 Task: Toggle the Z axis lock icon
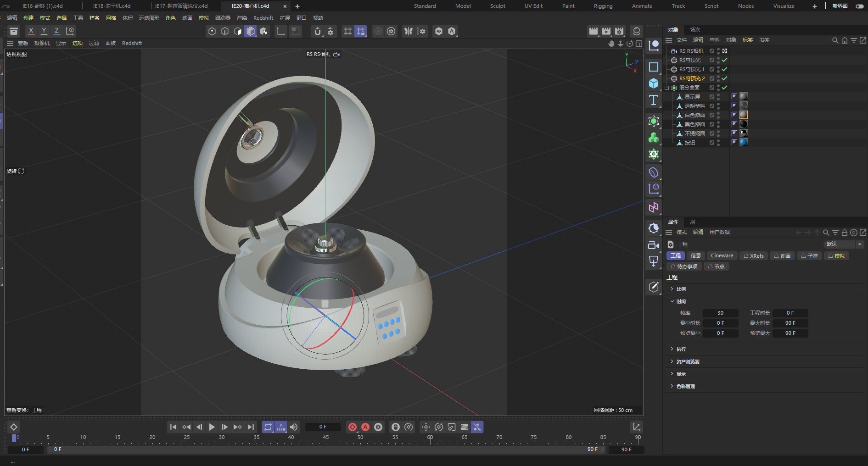click(x=56, y=31)
